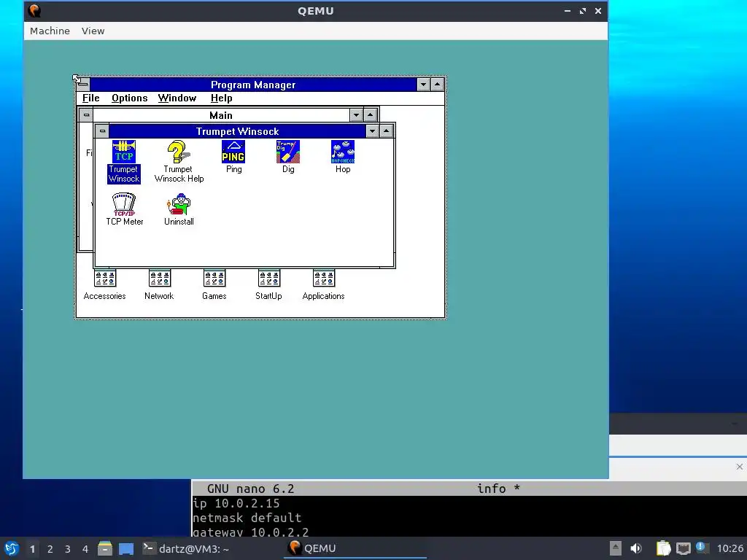The width and height of the screenshot is (747, 560).
Task: Open the clipboard tray icon
Action: click(663, 548)
